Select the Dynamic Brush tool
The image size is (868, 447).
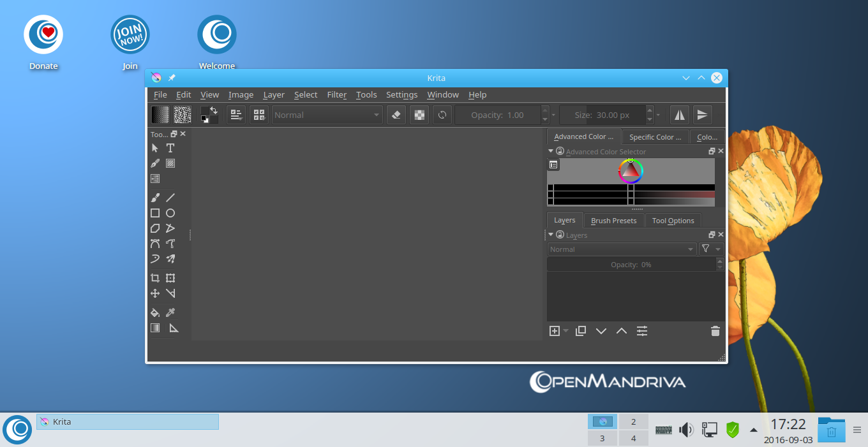point(155,259)
